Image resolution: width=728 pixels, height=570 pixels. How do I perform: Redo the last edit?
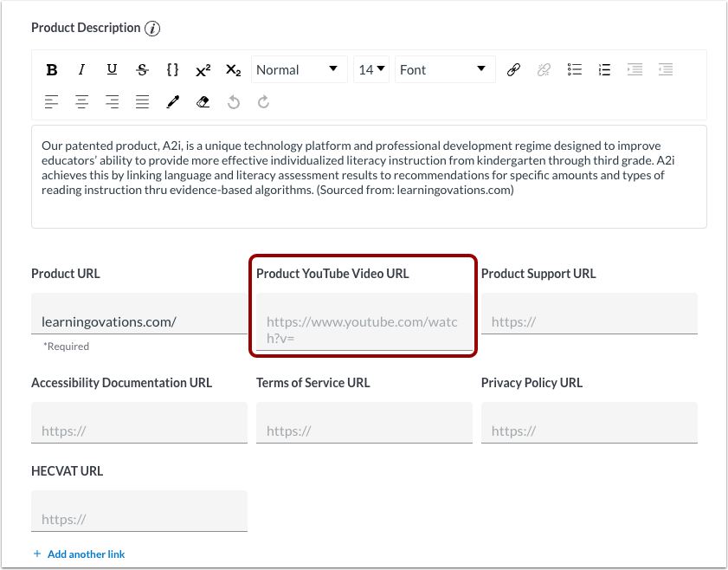[x=263, y=101]
